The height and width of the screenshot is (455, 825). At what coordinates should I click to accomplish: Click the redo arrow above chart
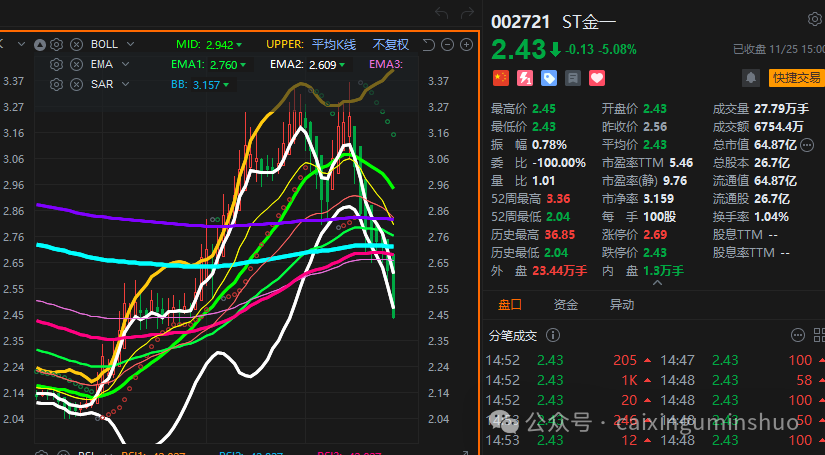(x=466, y=13)
